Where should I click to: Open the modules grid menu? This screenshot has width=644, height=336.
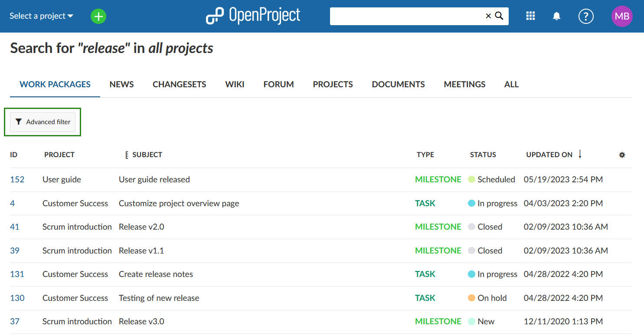click(530, 16)
